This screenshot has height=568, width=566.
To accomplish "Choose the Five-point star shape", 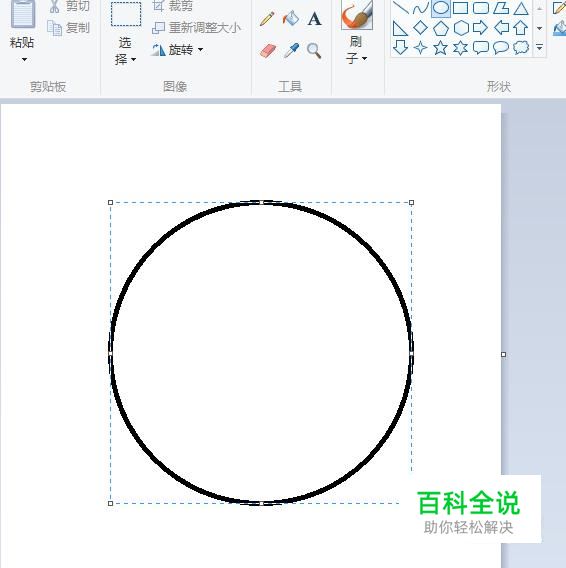I will tap(441, 47).
